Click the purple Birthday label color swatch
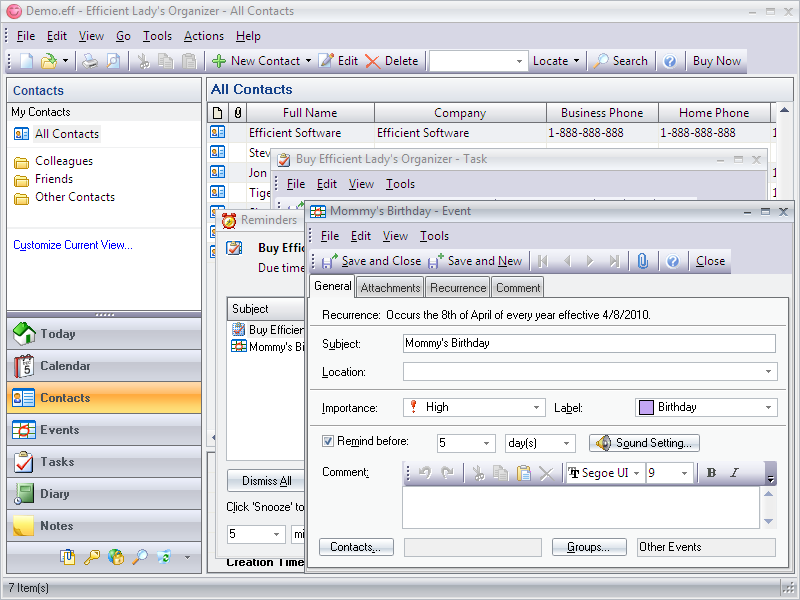 coord(646,407)
